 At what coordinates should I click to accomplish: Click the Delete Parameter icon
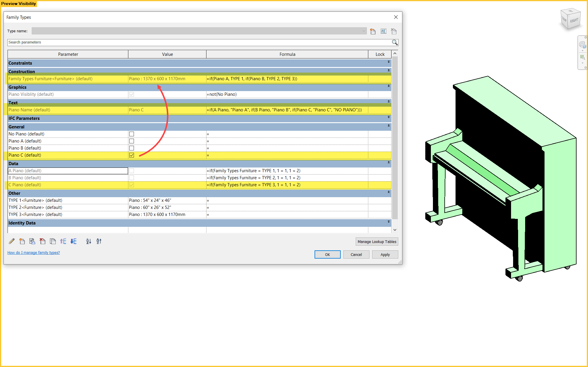(43, 241)
